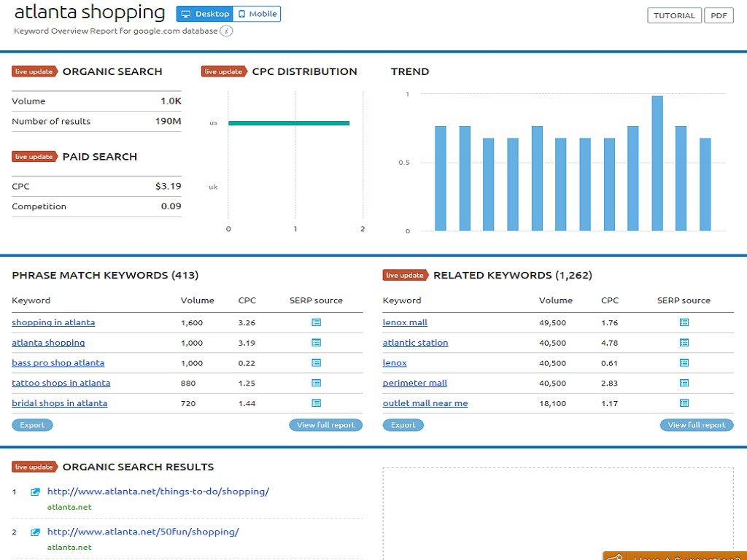Open SERP source icon for bass pro shop atlanta

click(x=316, y=363)
